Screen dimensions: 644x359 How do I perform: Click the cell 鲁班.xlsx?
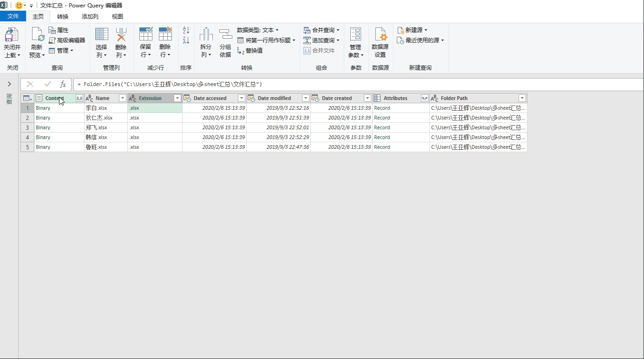point(106,147)
